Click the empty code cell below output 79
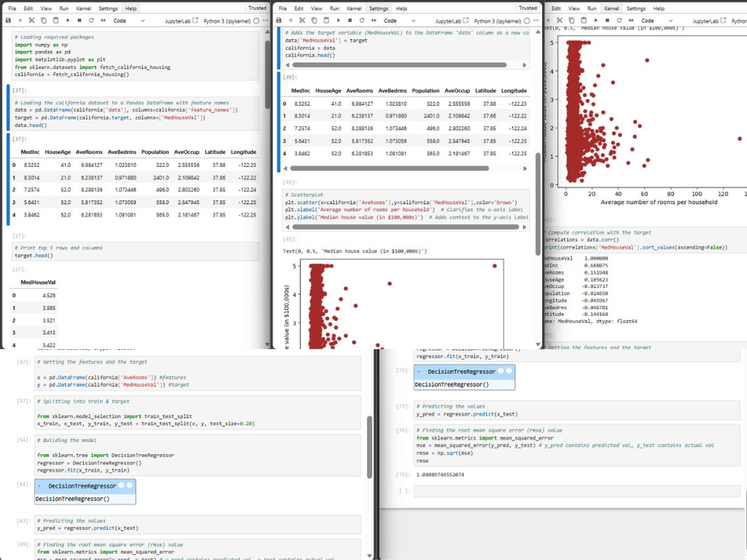The height and width of the screenshot is (560, 747). (x=576, y=491)
